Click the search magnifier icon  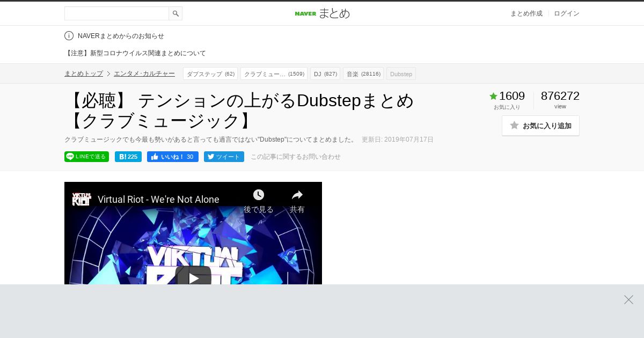tap(175, 13)
